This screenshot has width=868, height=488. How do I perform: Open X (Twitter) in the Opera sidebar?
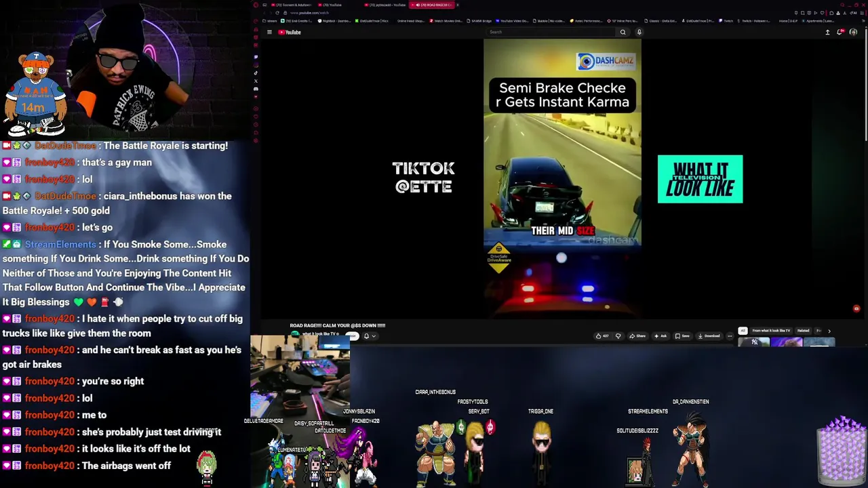256,81
